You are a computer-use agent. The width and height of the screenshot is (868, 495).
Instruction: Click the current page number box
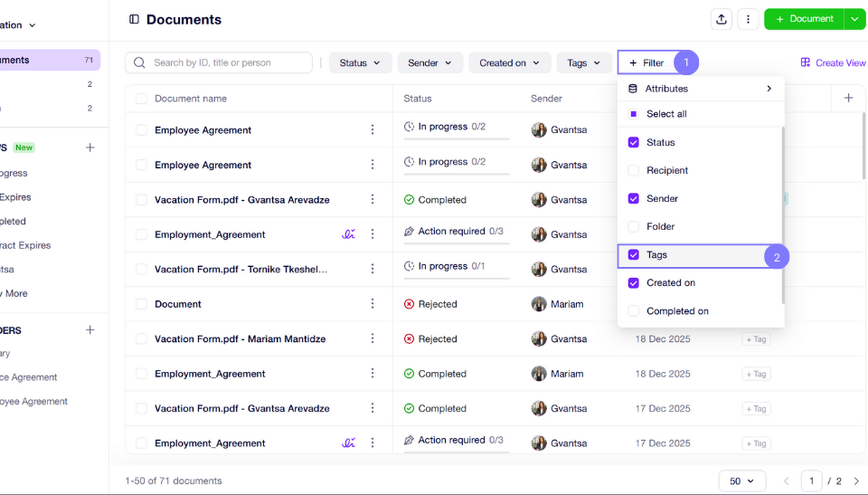click(x=812, y=481)
